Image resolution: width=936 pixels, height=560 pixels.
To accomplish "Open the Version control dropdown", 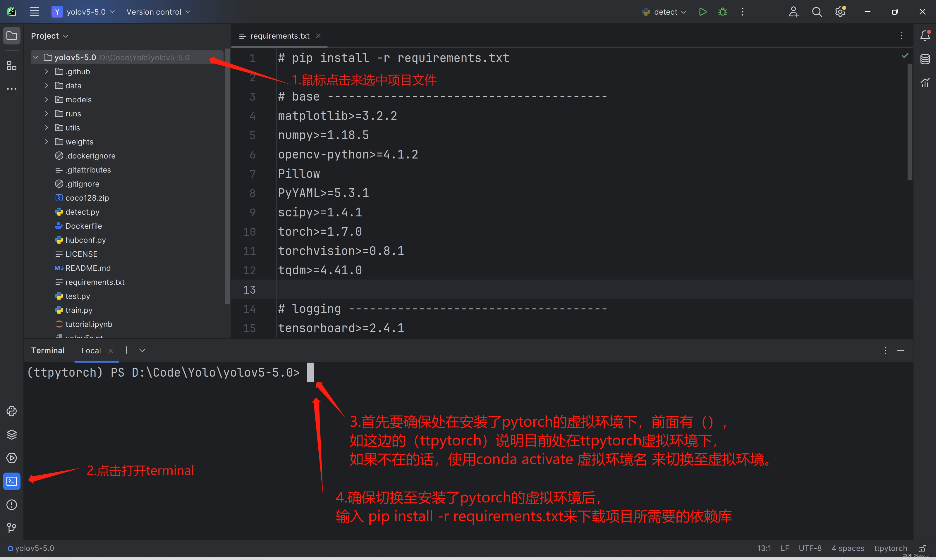I will 158,12.
